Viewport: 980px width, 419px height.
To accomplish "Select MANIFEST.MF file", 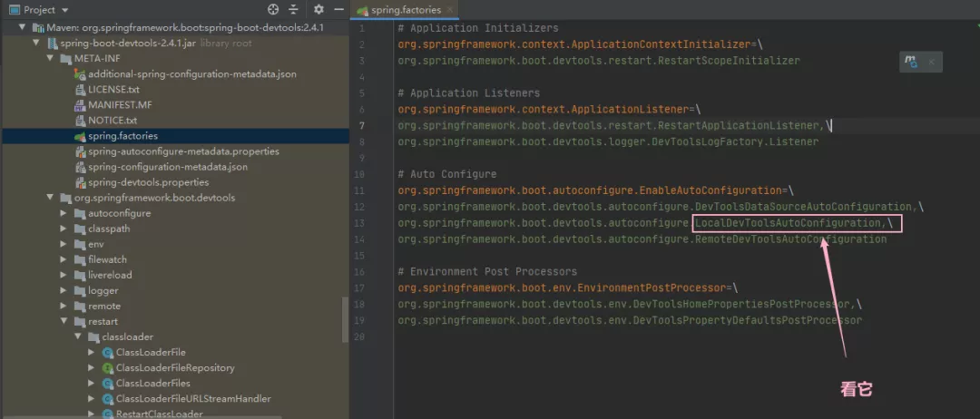I will 120,105.
